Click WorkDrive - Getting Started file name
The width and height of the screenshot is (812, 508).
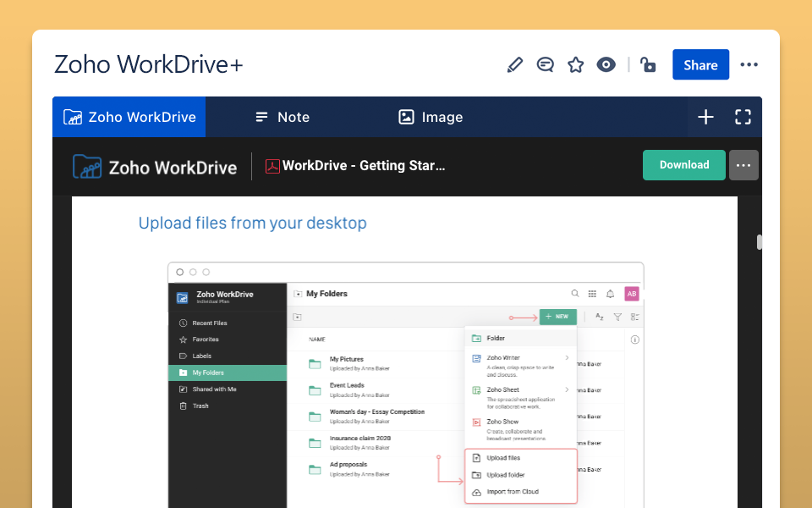[x=364, y=166]
